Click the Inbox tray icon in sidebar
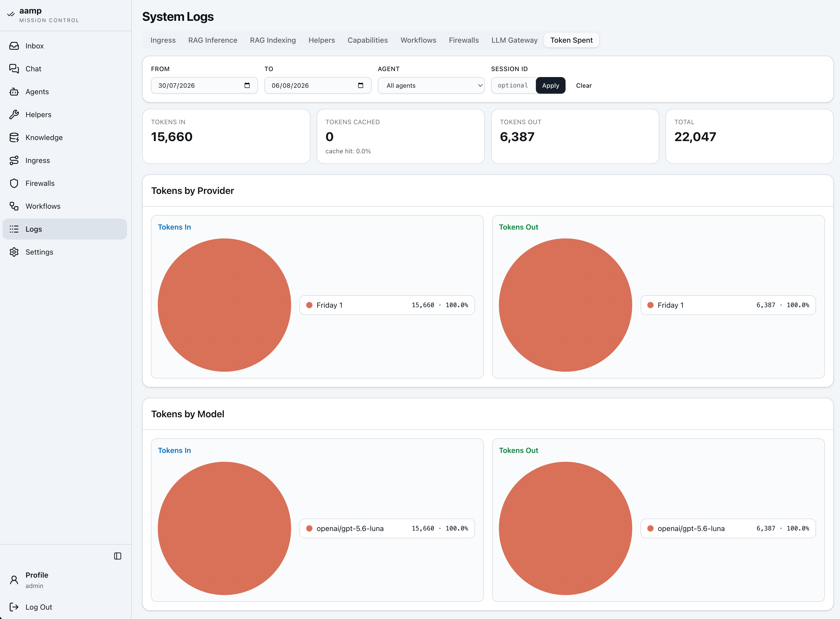The width and height of the screenshot is (840, 619). (14, 46)
